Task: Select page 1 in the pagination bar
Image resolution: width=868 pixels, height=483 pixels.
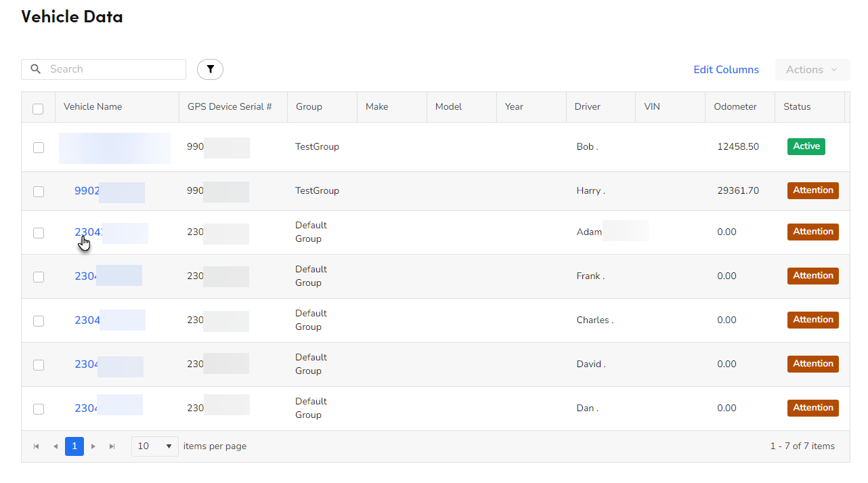Action: point(74,446)
